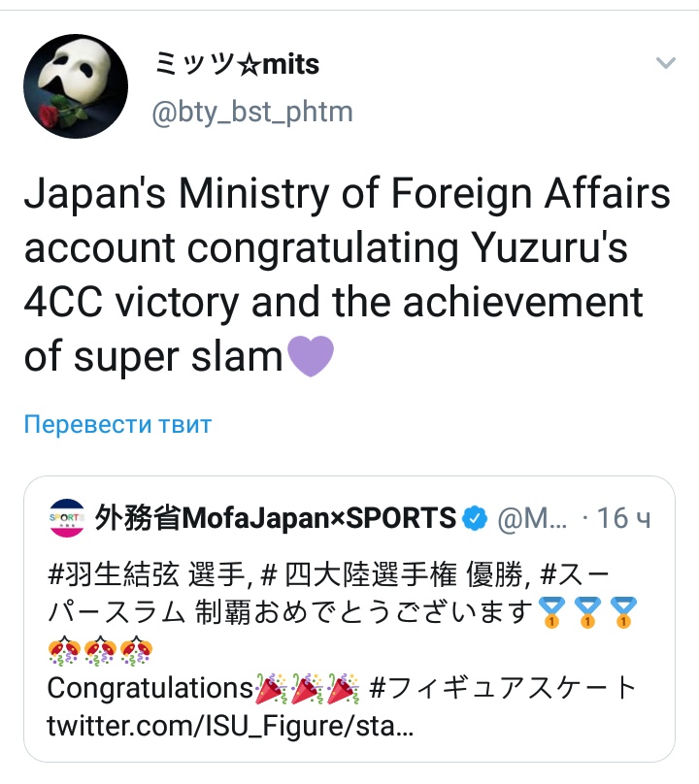
Task: Open the truncated @M... handle
Action: [532, 518]
